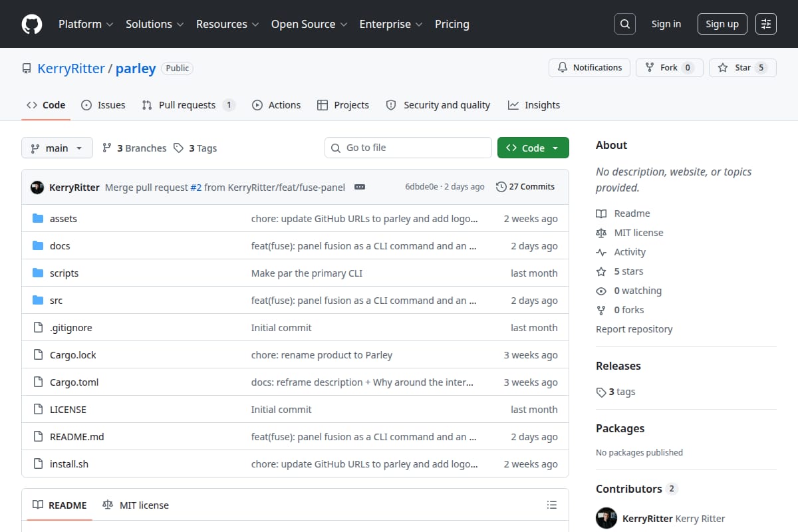The width and height of the screenshot is (798, 532).
Task: Open the Open Source dropdown menu
Action: click(309, 24)
